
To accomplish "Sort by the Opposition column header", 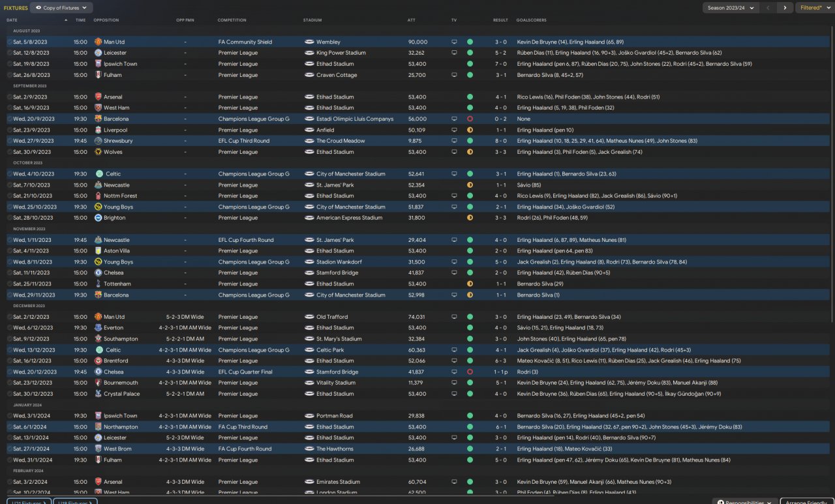I will coord(106,20).
